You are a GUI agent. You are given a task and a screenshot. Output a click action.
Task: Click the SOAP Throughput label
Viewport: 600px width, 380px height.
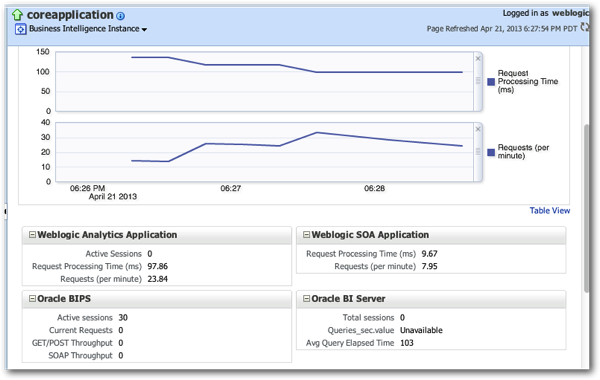point(80,356)
